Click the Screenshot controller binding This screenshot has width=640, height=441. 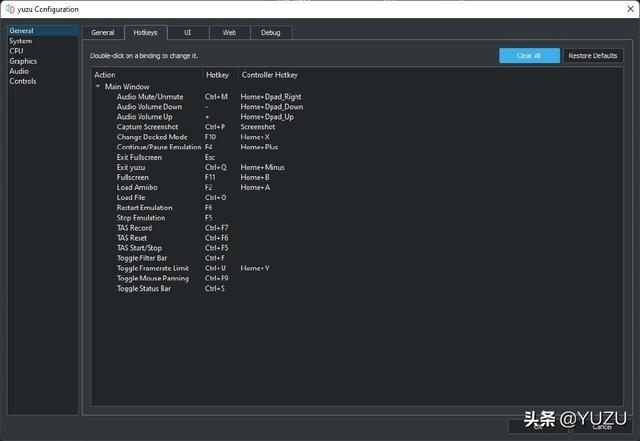click(258, 127)
